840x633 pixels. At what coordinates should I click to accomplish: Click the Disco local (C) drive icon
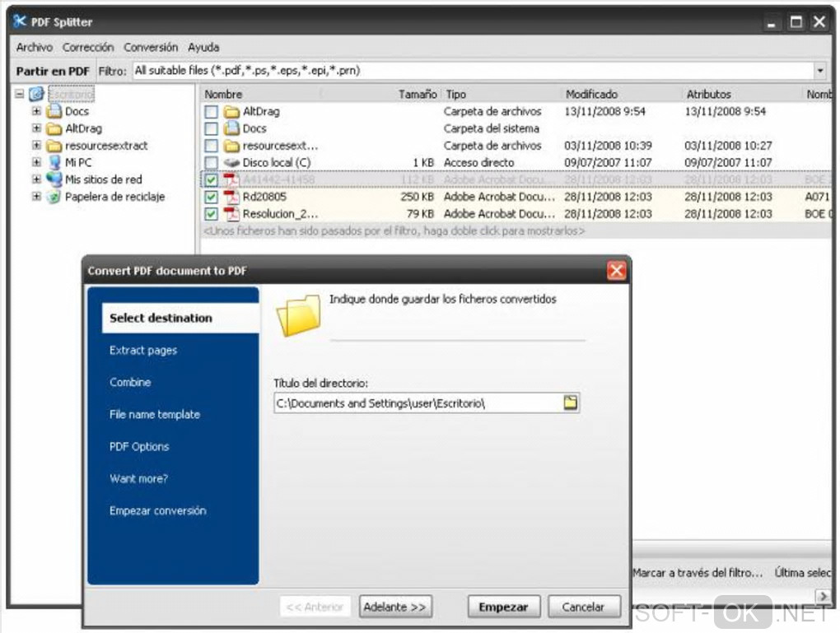(231, 162)
